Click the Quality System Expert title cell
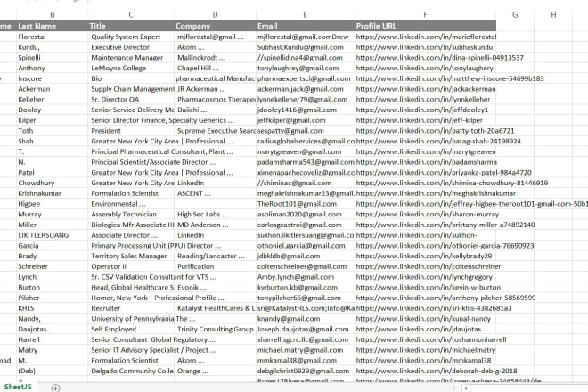The image size is (588, 392). [x=131, y=37]
